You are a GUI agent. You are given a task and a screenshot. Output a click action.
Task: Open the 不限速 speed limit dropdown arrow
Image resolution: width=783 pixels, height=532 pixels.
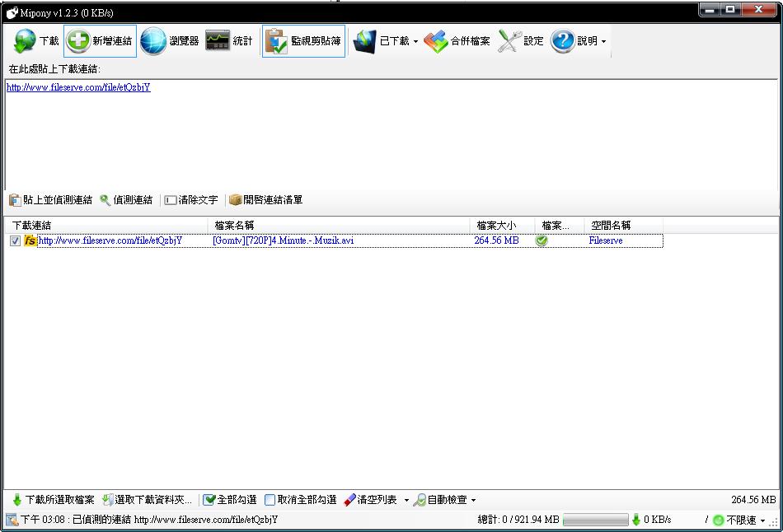(762, 520)
